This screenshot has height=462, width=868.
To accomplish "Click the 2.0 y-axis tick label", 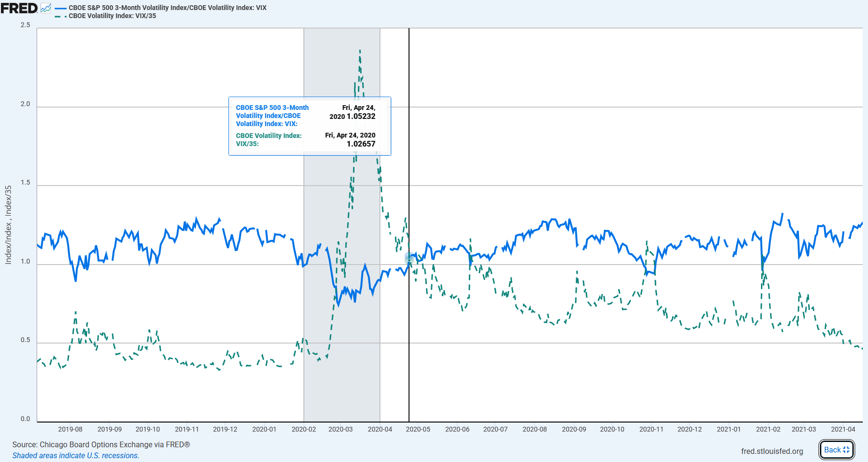I will 25,104.
